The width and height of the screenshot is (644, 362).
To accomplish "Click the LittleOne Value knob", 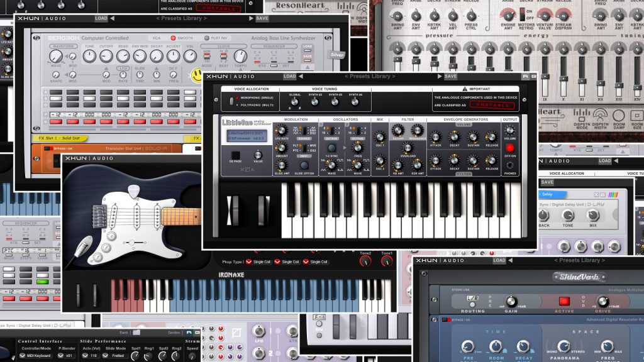I will point(258,155).
